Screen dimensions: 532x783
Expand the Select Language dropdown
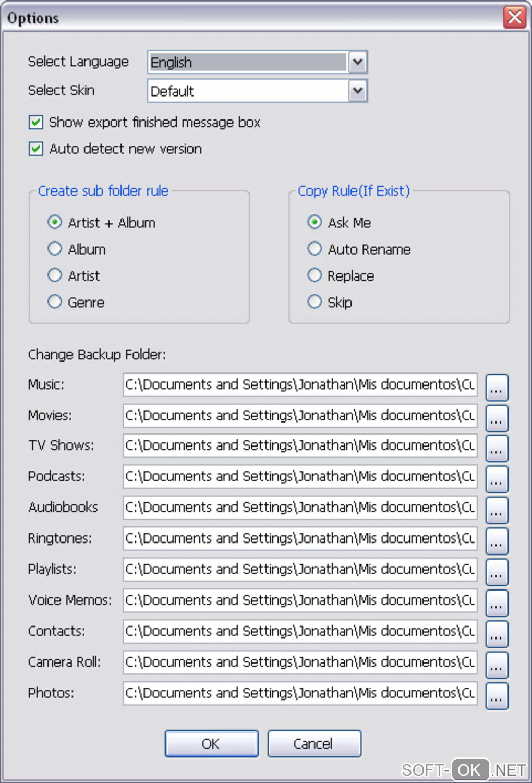pyautogui.click(x=358, y=62)
